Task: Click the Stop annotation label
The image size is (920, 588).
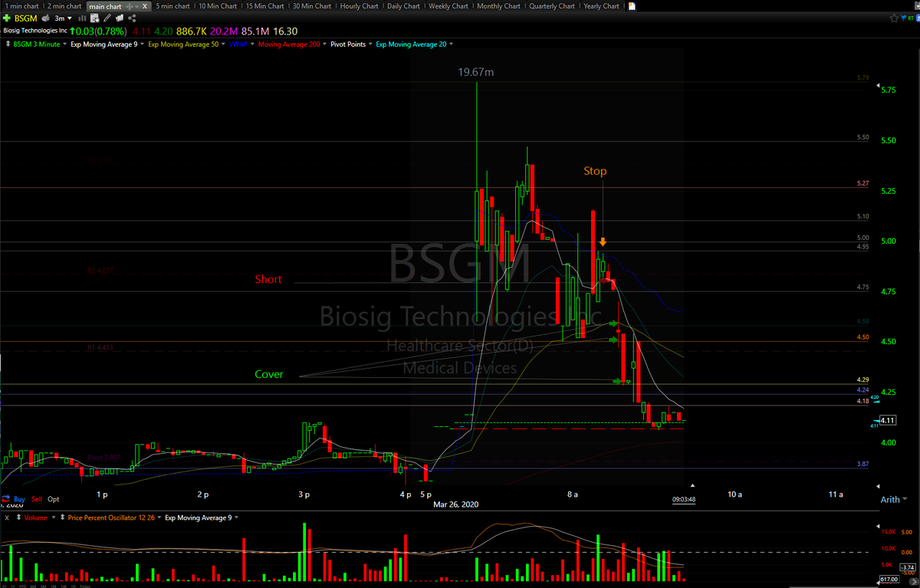Action: tap(595, 171)
